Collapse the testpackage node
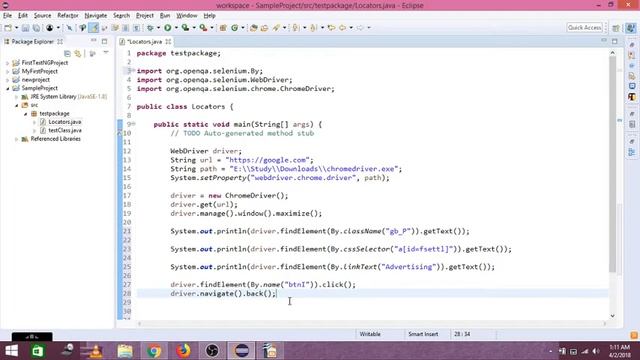The image size is (640, 360). coord(25,114)
